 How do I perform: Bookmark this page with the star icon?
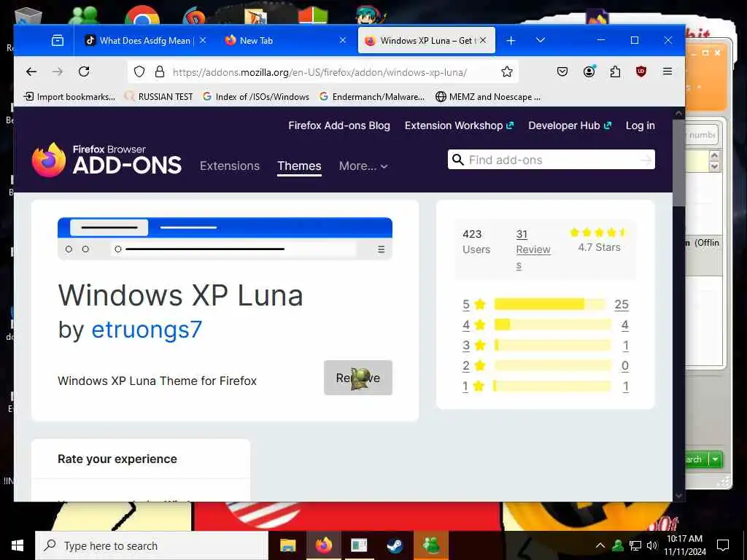point(507,72)
